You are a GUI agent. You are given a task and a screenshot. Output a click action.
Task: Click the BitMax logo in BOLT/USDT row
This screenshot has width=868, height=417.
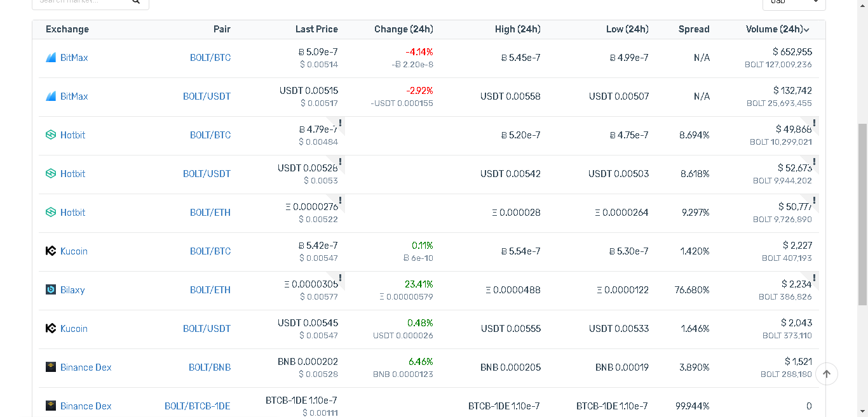point(51,96)
